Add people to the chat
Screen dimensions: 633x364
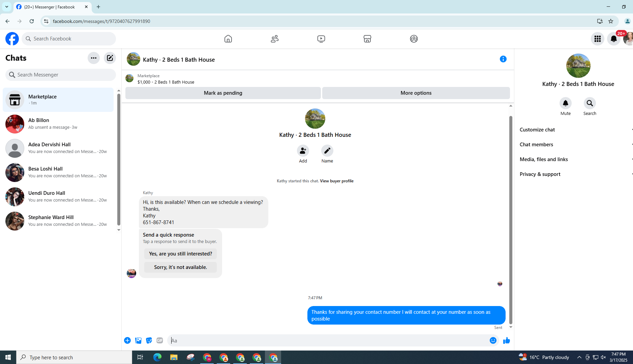point(303,151)
